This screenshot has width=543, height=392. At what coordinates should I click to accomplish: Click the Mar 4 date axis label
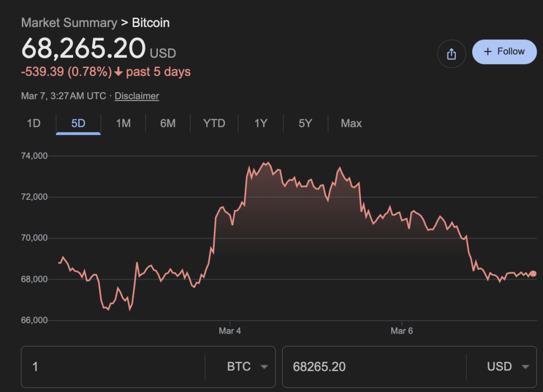pyautogui.click(x=230, y=331)
